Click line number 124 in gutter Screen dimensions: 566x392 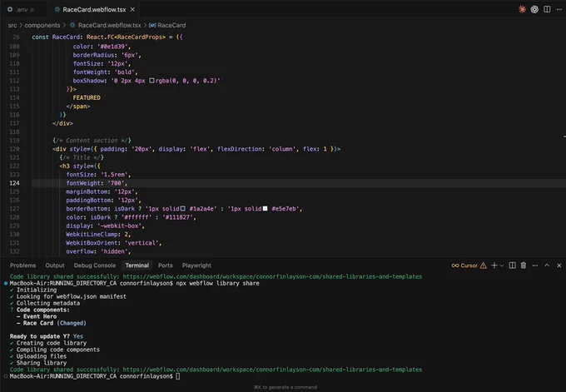(14, 183)
